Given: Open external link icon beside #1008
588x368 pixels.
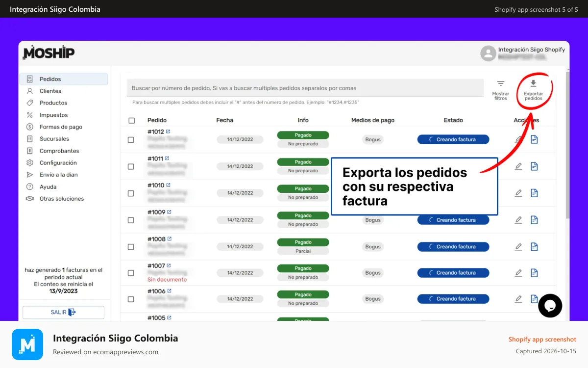Looking at the screenshot, I should point(170,239).
